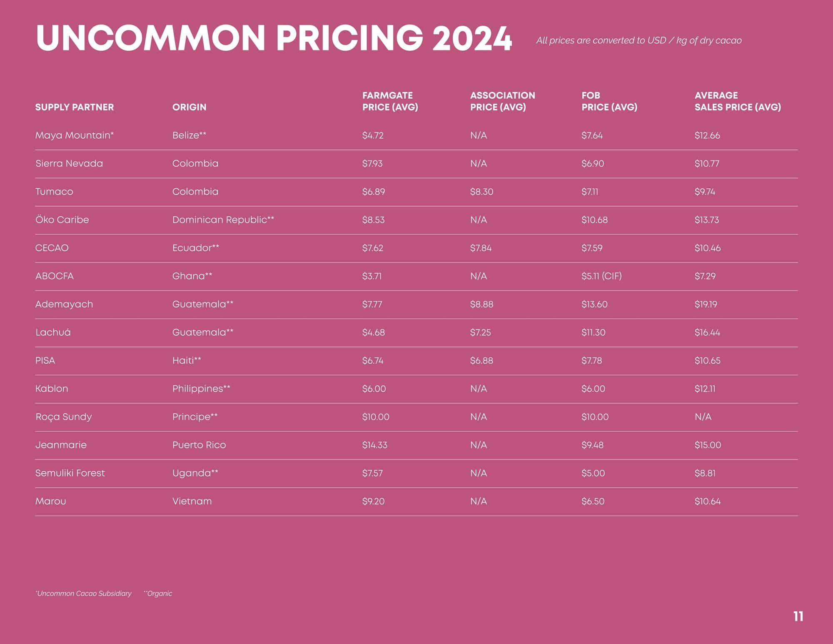Click Jeanmarie's $14.33 farmgate price

click(374, 445)
